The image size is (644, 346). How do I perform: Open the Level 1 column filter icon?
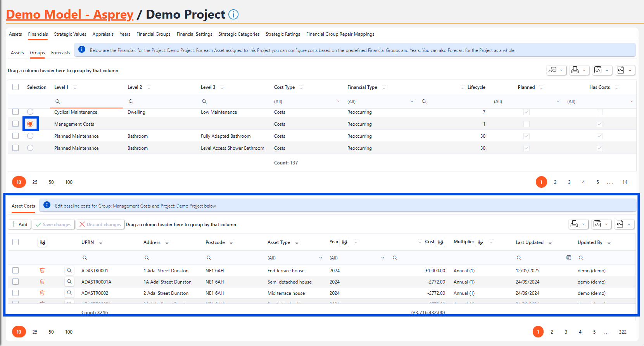(x=75, y=87)
